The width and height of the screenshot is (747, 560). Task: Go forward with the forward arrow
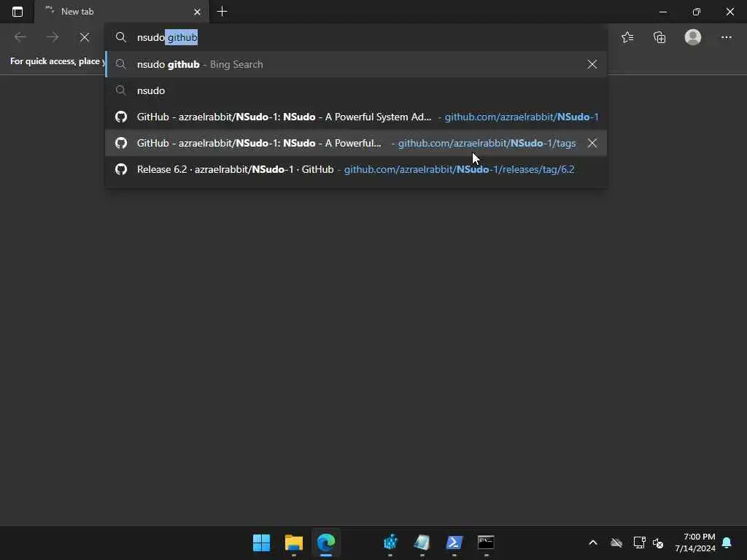click(x=53, y=37)
